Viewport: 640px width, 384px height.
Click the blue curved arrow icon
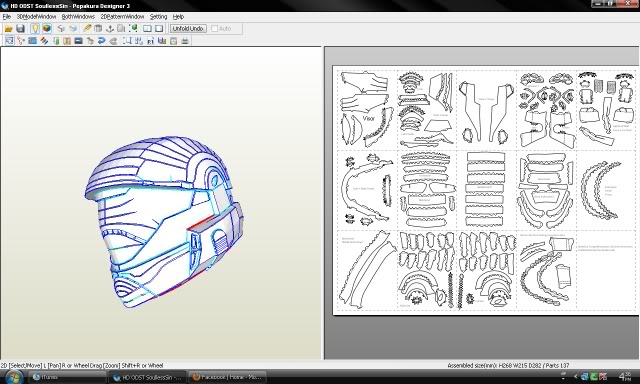102,40
